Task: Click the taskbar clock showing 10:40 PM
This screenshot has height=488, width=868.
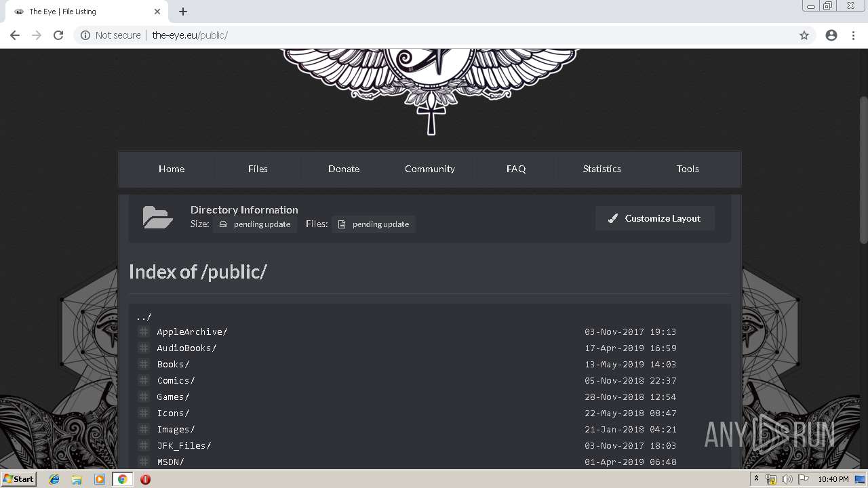Action: coord(833,479)
